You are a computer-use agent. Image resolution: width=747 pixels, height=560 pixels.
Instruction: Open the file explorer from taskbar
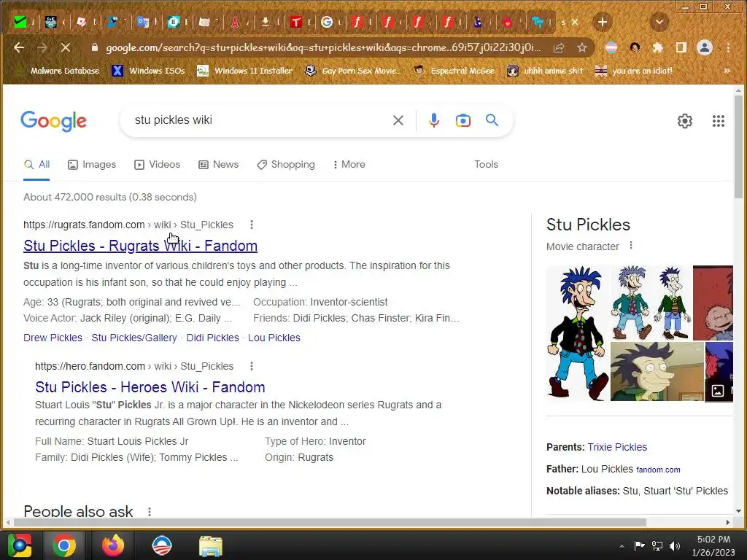[x=211, y=545]
